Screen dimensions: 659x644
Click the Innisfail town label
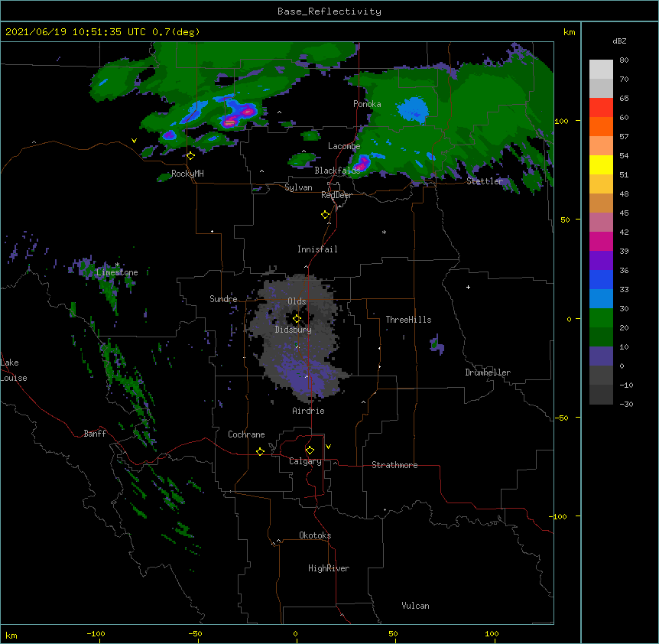click(x=317, y=249)
